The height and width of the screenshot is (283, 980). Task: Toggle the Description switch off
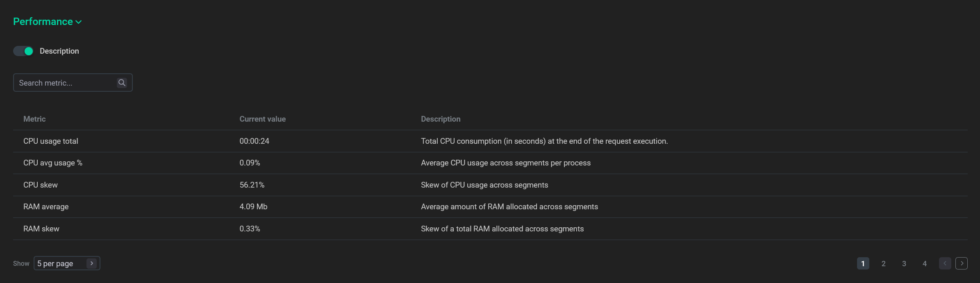coord(23,51)
